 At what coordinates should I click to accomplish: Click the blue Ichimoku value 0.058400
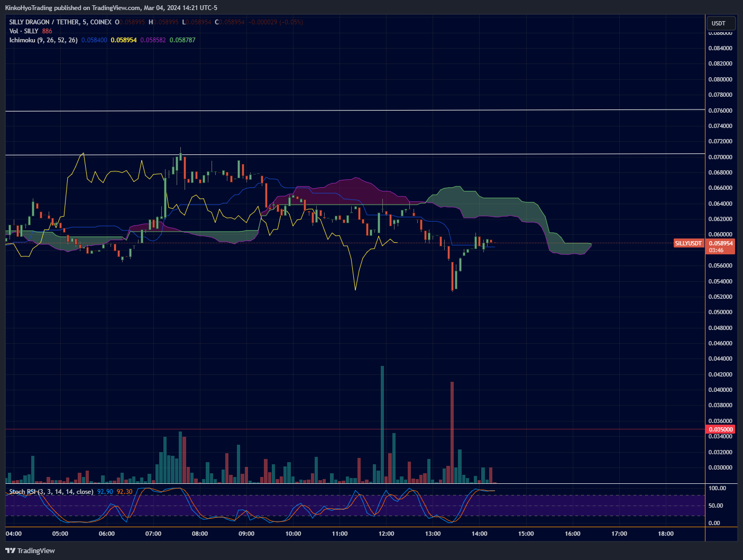(x=94, y=40)
